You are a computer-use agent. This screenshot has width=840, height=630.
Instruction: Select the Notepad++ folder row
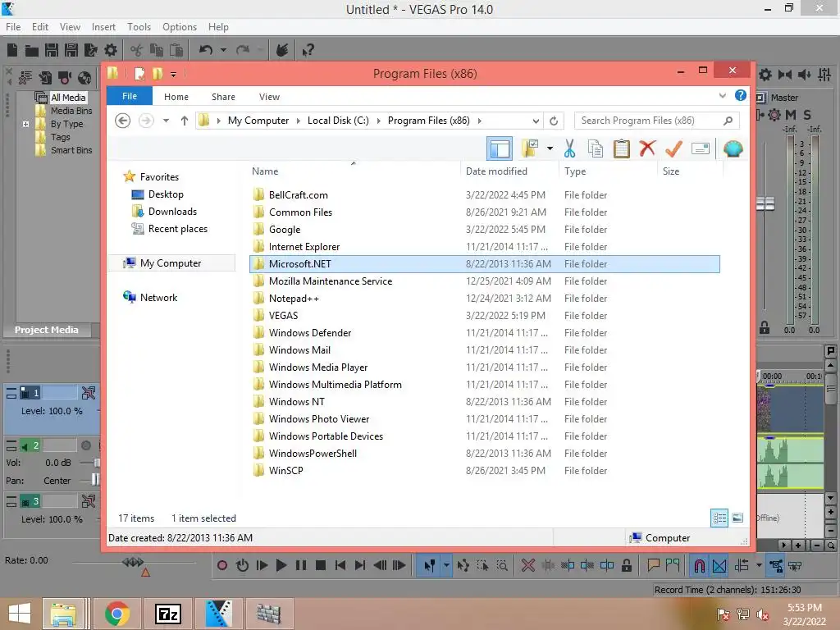pyautogui.click(x=484, y=299)
